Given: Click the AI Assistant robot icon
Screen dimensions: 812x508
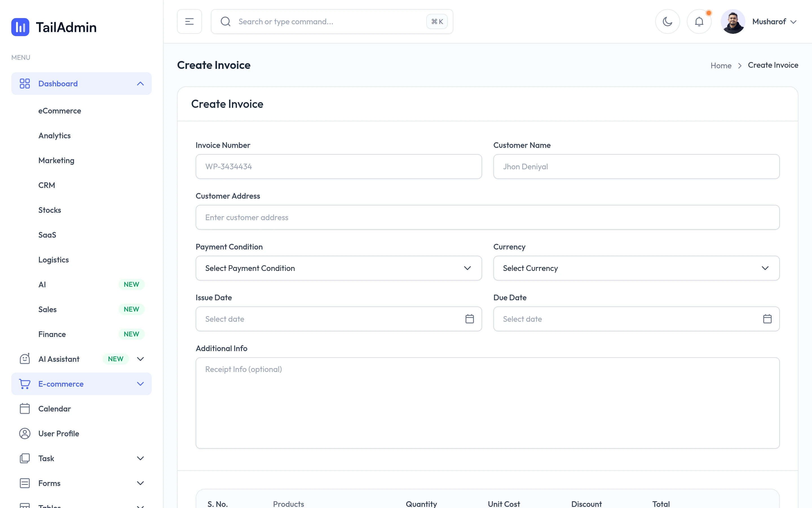Looking at the screenshot, I should [25, 359].
